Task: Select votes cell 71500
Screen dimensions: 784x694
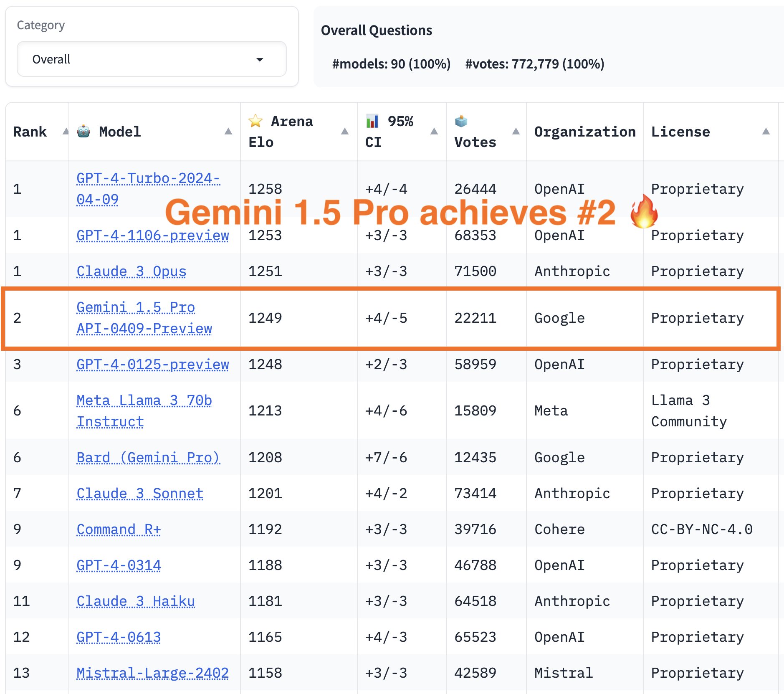Action: (475, 271)
